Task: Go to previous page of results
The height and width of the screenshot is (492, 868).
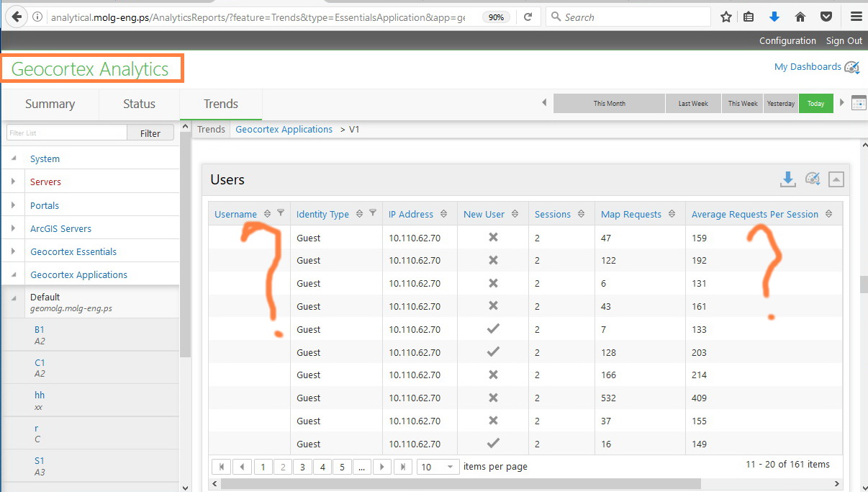Action: pos(242,467)
